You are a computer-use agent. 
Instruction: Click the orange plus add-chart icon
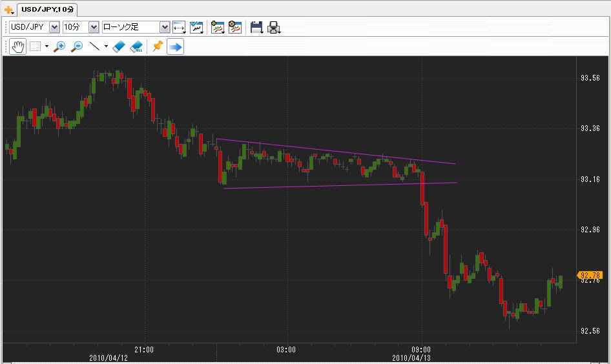8,9
